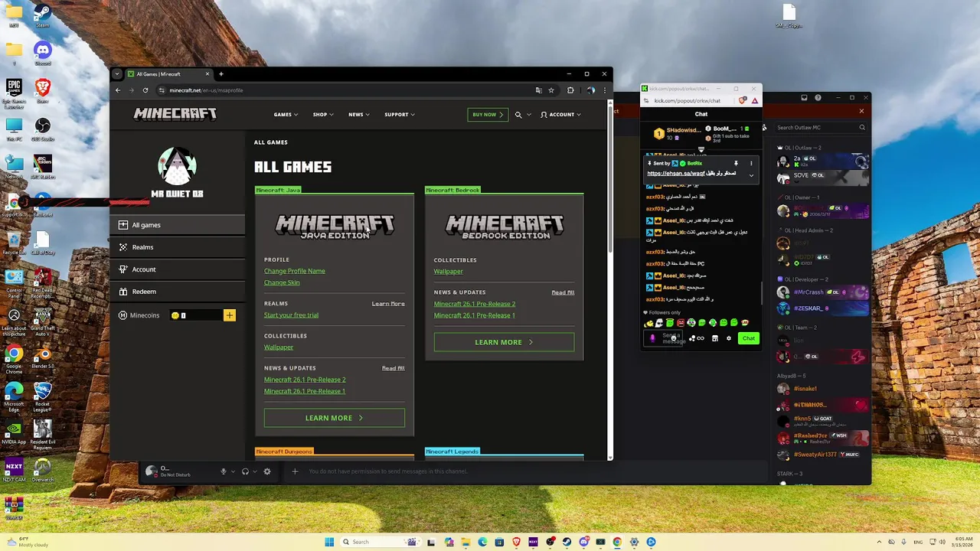Expand the Kick chat leaderboard handle
This screenshot has height=551, width=980.
(701, 150)
